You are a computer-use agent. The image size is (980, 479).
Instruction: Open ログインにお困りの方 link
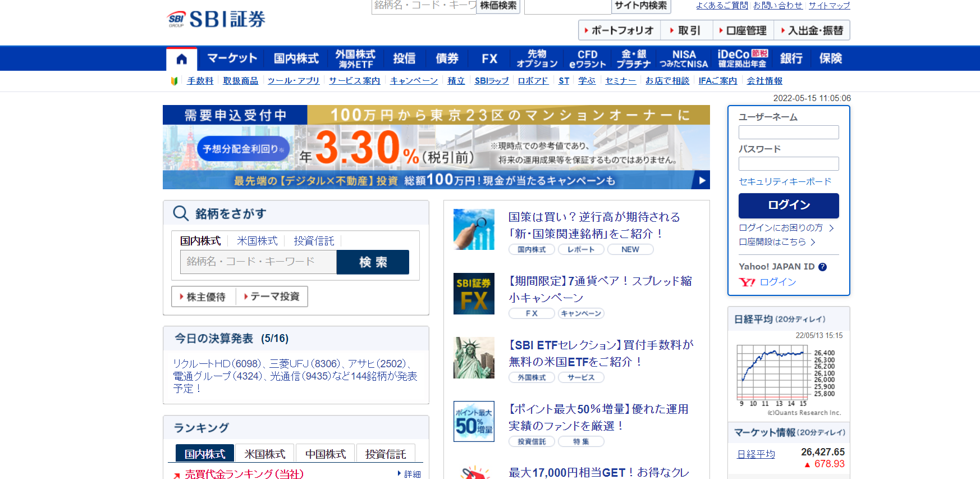786,227
